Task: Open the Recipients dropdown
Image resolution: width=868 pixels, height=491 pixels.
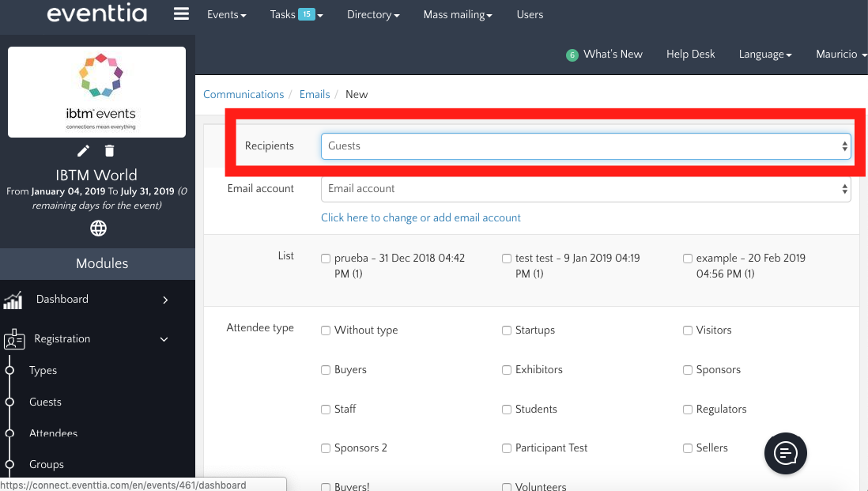Action: coord(585,146)
